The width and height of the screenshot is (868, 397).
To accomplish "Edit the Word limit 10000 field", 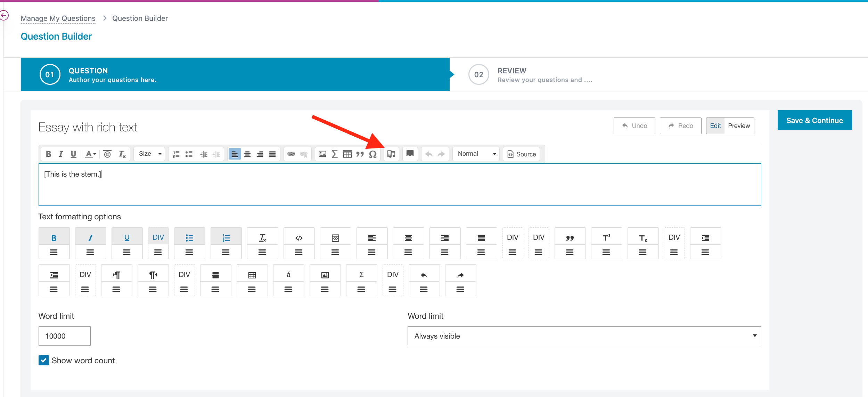I will point(64,336).
